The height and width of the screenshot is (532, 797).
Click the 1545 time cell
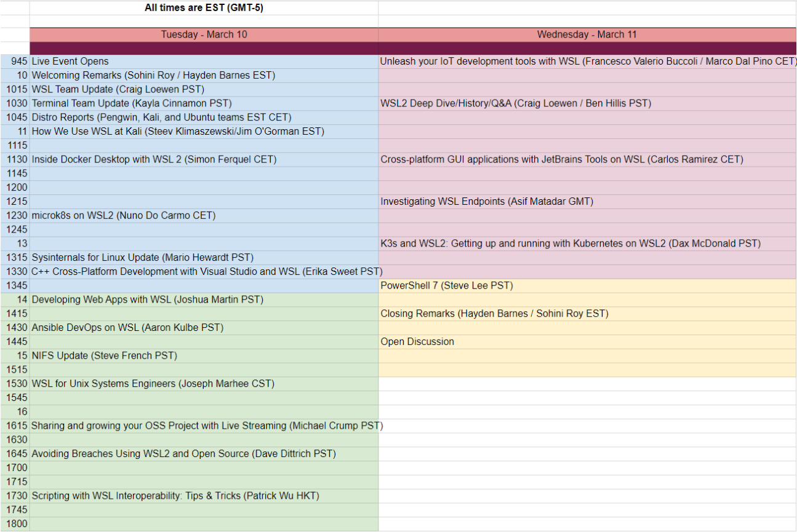pos(15,398)
